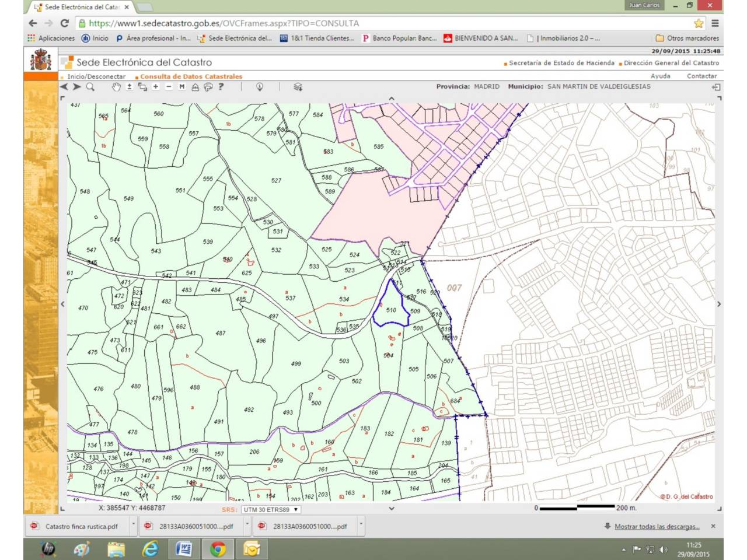Open the Banco Popular bookmark
747x560 pixels.
coord(399,38)
